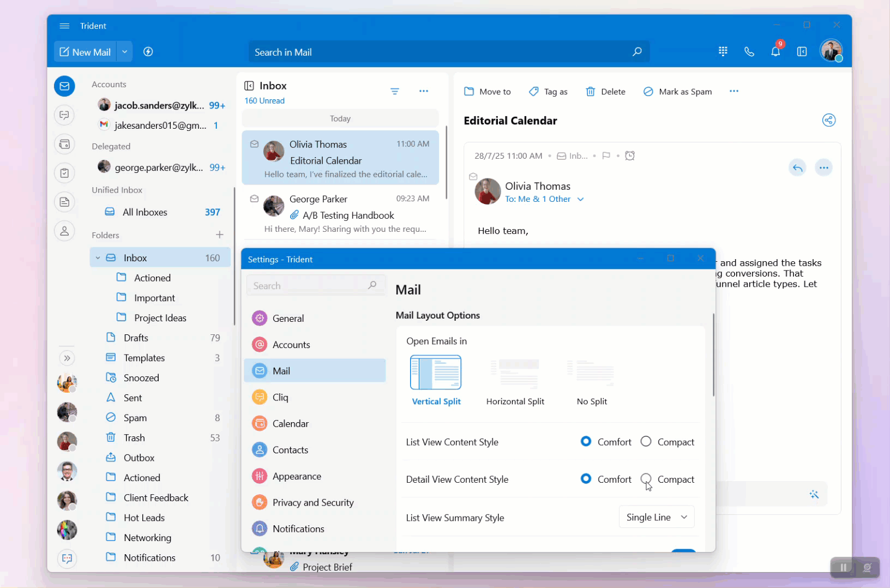
Task: Add a new folder with plus icon
Action: (x=220, y=235)
